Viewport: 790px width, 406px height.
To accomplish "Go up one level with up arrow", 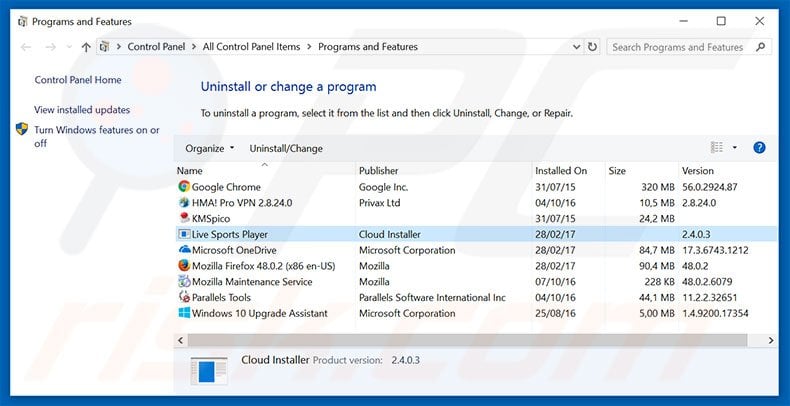I will (x=86, y=47).
